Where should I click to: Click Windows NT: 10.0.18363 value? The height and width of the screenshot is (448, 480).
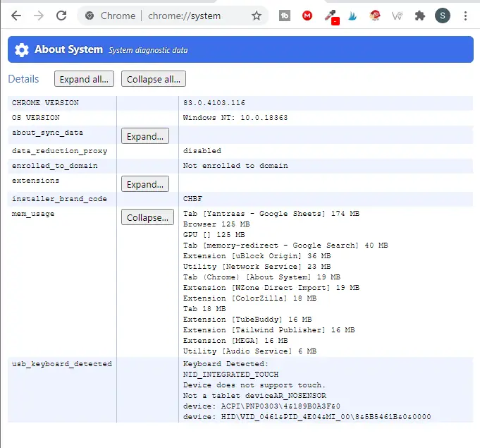click(x=235, y=118)
